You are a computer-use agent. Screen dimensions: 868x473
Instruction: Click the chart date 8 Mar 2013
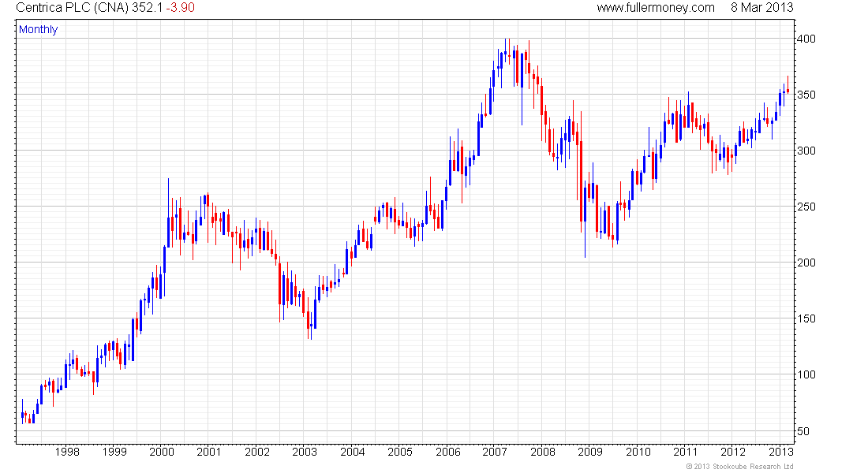[x=761, y=8]
